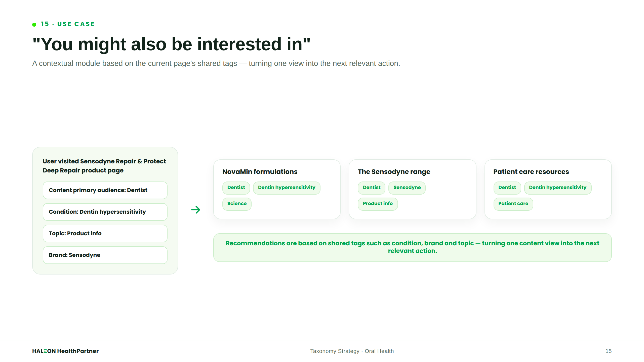
Task: Select 'Topic: Product info' tag box
Action: (105, 234)
